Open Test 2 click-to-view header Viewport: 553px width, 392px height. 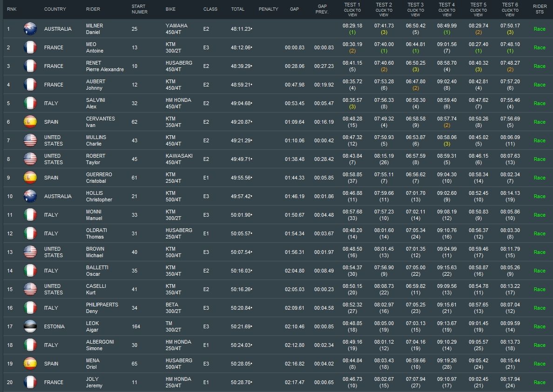pos(384,10)
